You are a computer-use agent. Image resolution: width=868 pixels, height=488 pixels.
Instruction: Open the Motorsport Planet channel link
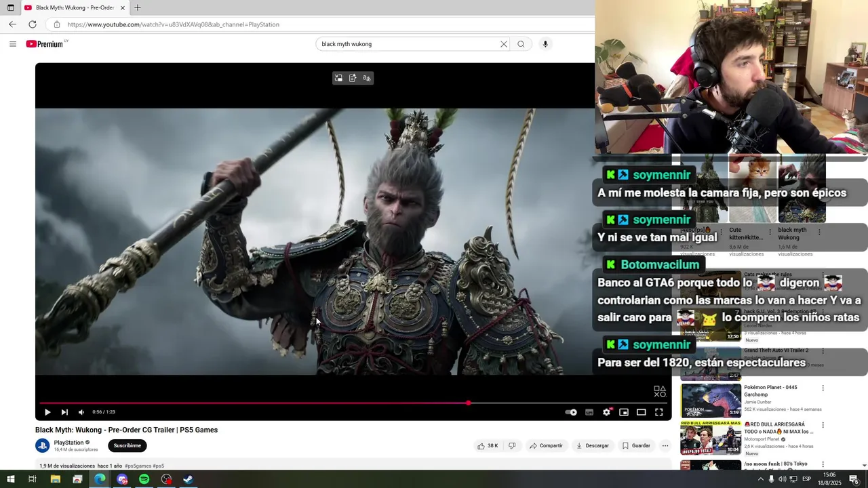pyautogui.click(x=763, y=439)
